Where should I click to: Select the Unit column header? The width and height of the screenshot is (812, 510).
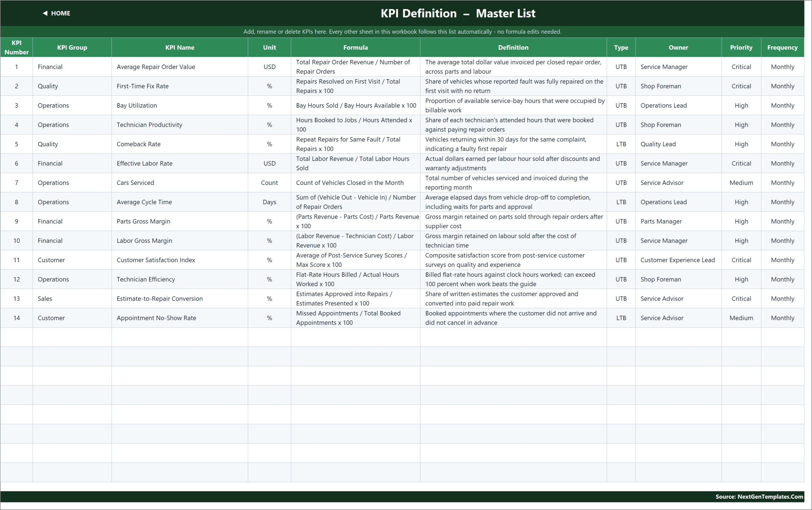269,47
